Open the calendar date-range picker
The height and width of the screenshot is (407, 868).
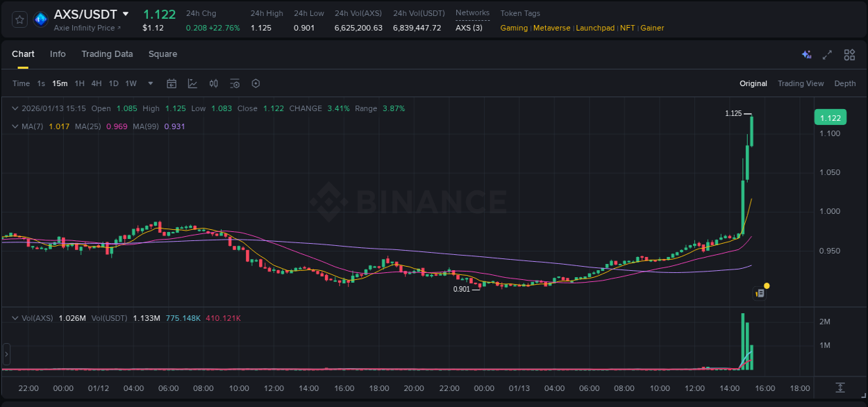click(x=172, y=83)
